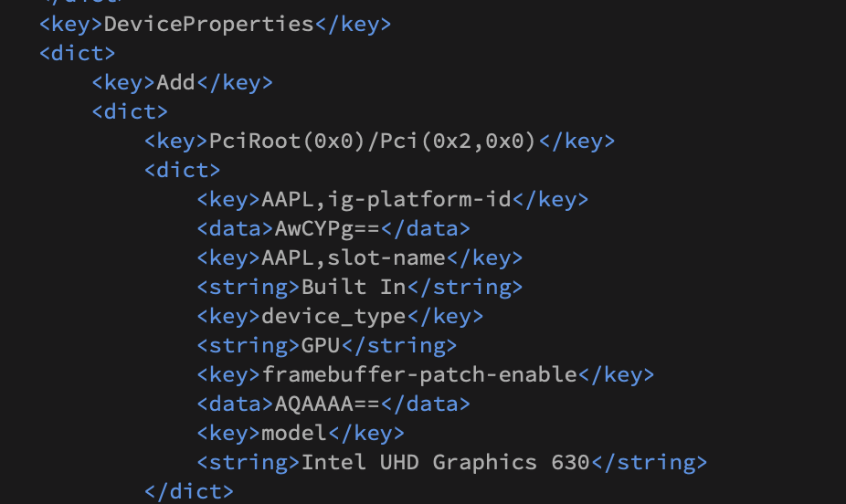
Task: Click the closing dict tag after model string
Action: click(x=189, y=491)
